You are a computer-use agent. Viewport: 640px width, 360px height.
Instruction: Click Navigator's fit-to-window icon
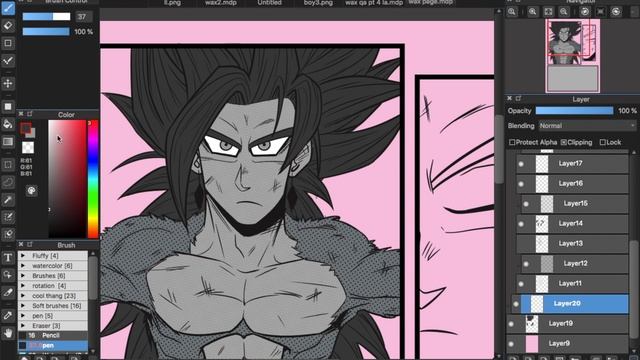tap(548, 12)
